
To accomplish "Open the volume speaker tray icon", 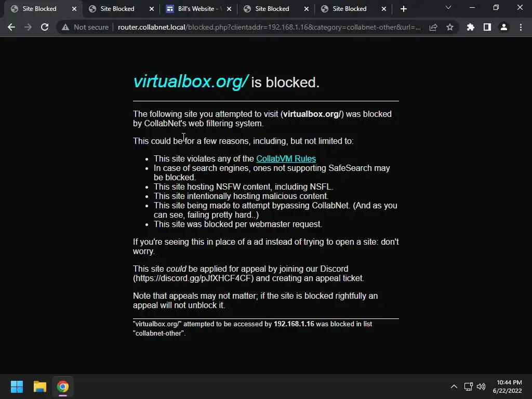I will click(x=481, y=387).
